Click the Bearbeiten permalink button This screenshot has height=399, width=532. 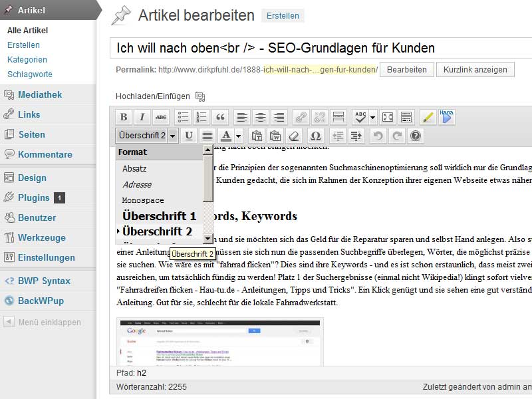[x=406, y=70]
